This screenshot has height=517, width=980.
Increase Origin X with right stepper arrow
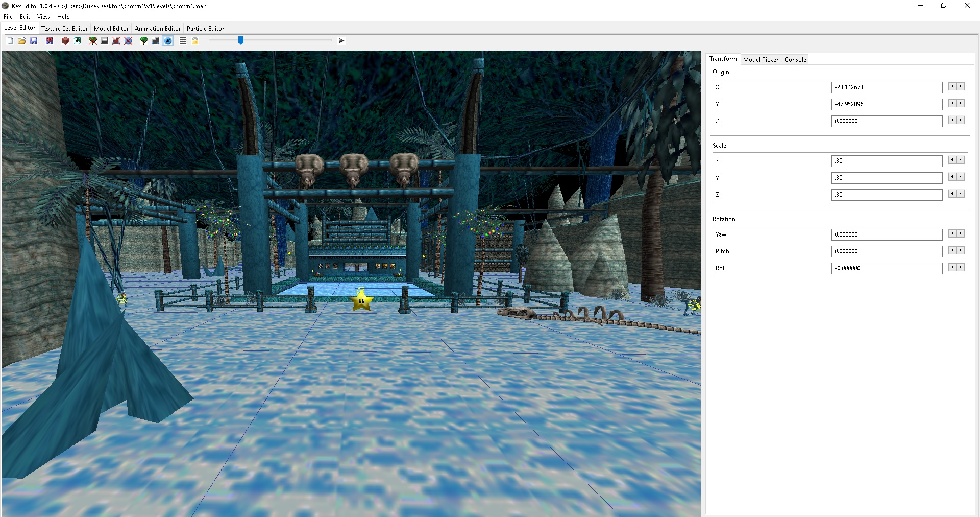tap(961, 87)
